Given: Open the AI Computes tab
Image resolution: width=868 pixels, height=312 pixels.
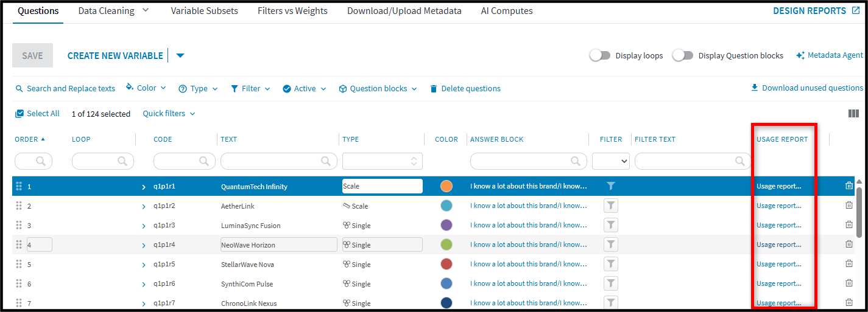Looking at the screenshot, I should coord(507,11).
